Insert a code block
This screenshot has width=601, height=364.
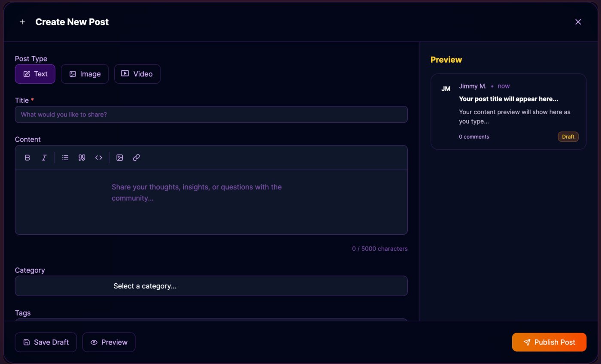[x=99, y=158]
